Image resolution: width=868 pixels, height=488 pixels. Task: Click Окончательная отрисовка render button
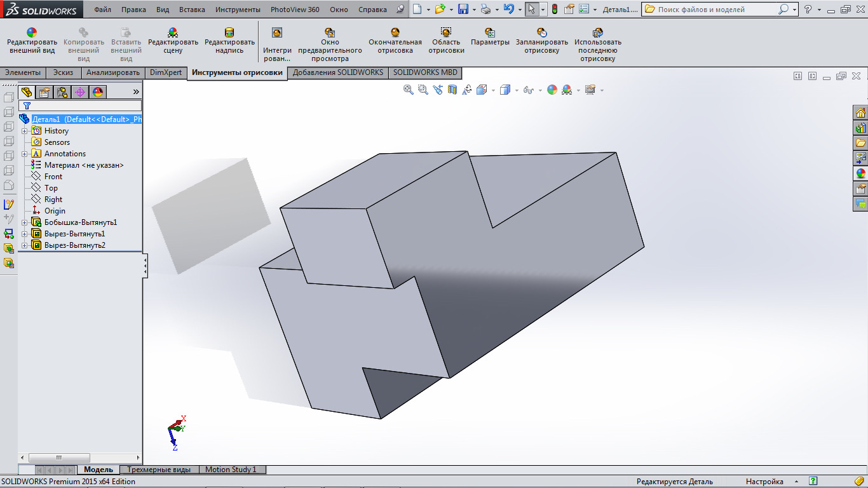[x=395, y=41]
